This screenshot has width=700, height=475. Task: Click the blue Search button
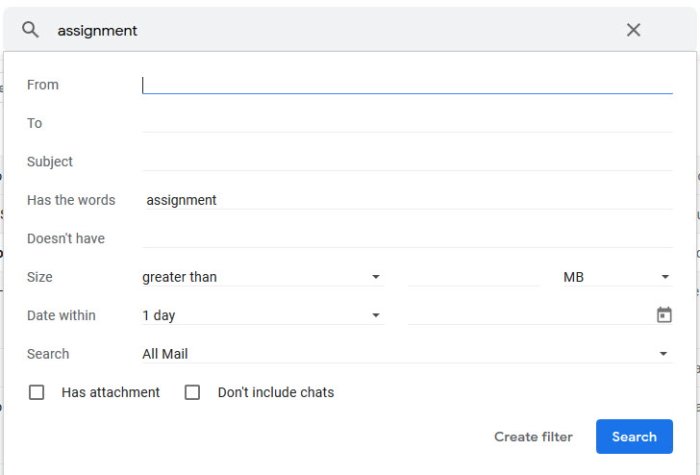tap(634, 436)
